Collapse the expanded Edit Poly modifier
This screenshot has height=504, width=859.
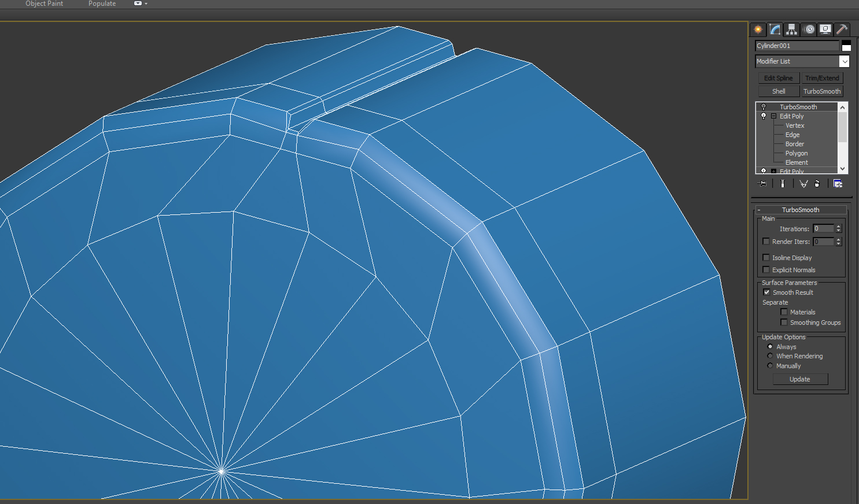coord(773,116)
